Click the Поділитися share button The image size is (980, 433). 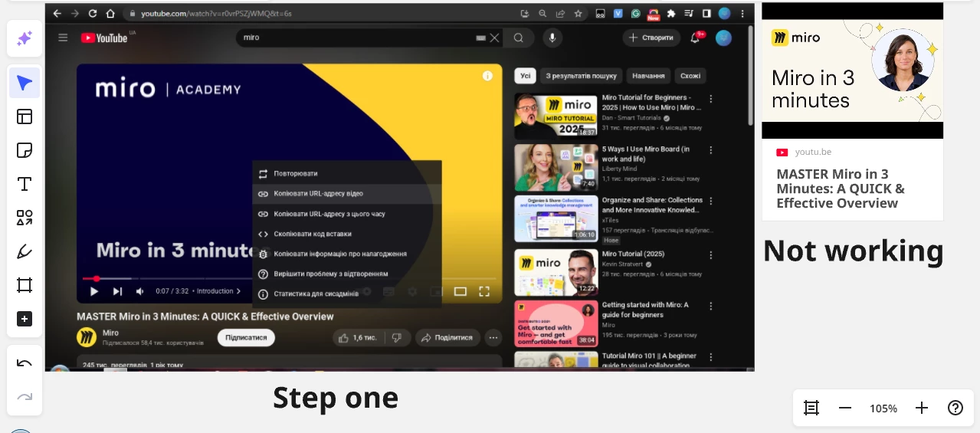tap(448, 337)
